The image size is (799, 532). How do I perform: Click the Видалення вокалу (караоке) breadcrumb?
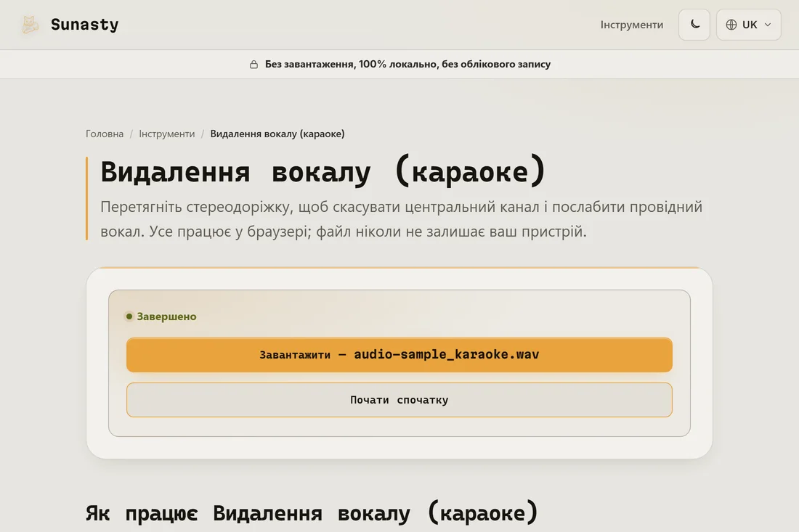pos(277,134)
